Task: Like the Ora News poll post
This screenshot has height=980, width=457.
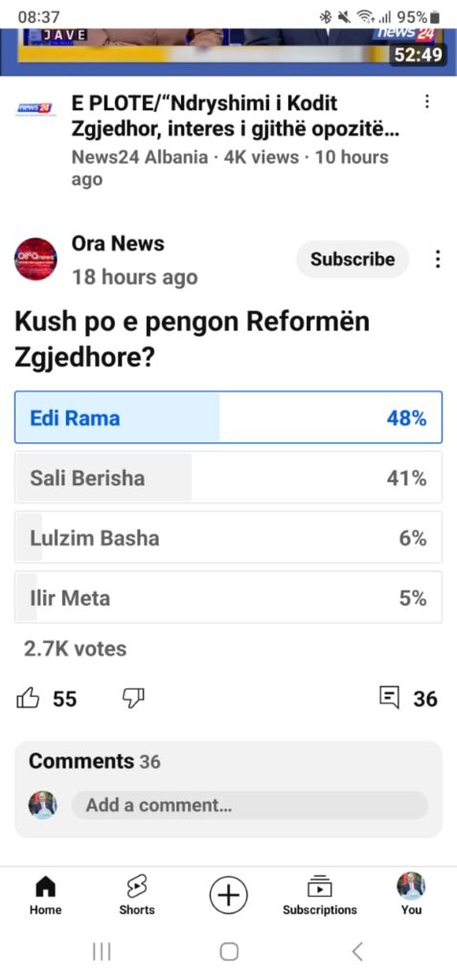Action: click(28, 698)
